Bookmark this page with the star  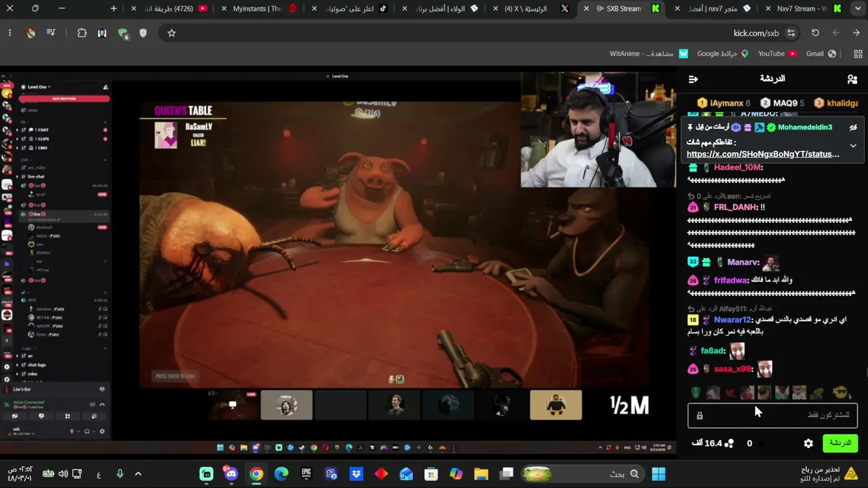[172, 33]
